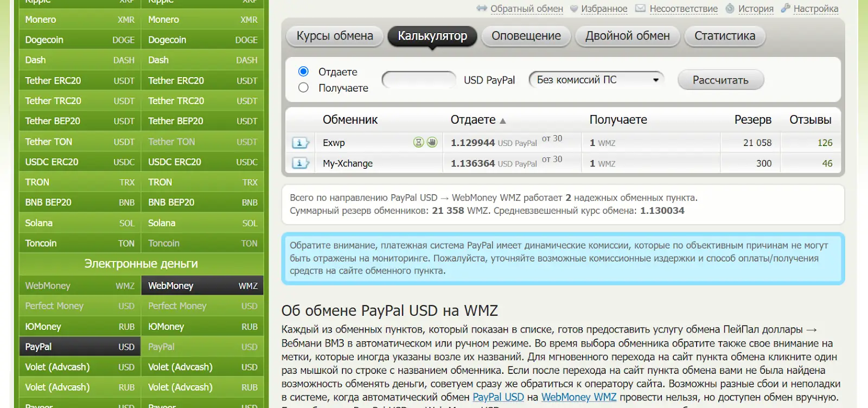Sort by Отзывы column header

(810, 120)
